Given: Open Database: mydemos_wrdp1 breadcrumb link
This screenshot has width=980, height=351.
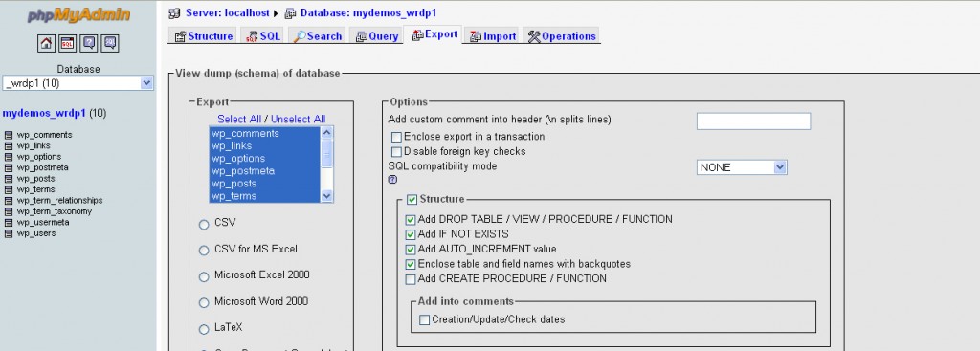Looking at the screenshot, I should 368,13.
